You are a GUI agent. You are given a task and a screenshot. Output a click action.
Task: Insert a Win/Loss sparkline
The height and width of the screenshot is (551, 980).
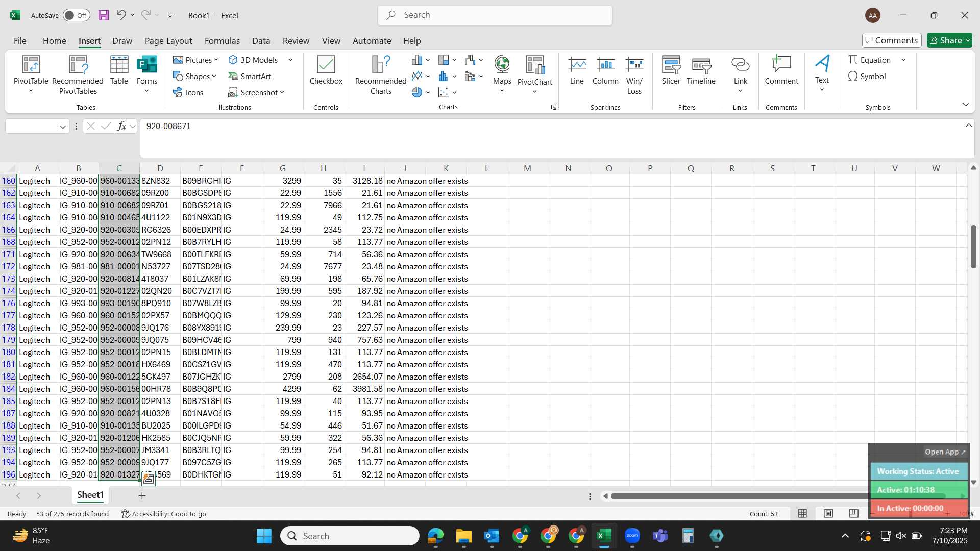tap(634, 75)
